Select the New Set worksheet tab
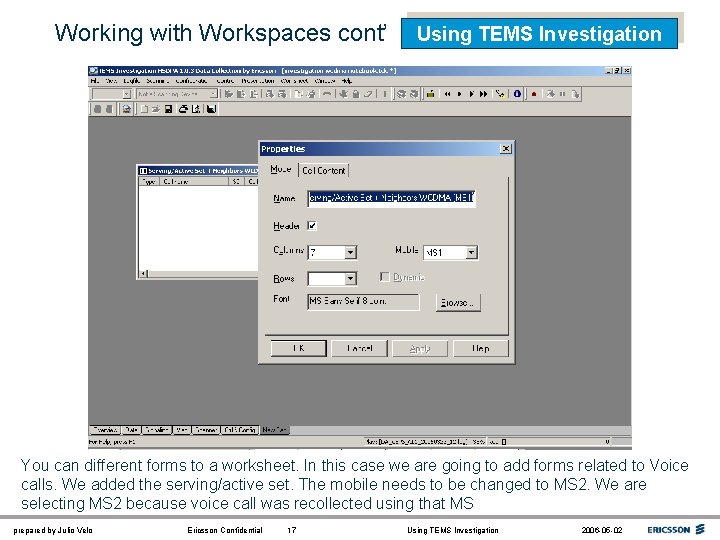The height and width of the screenshot is (540, 720). (275, 430)
